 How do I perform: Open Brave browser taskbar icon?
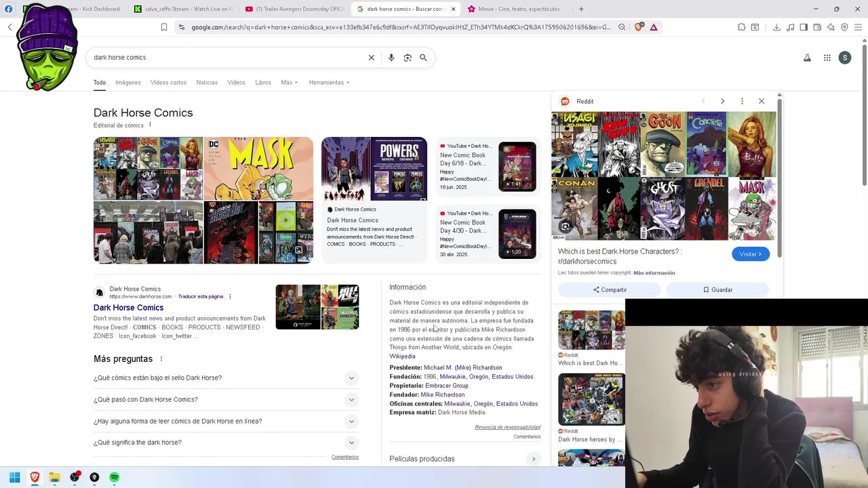point(35,477)
